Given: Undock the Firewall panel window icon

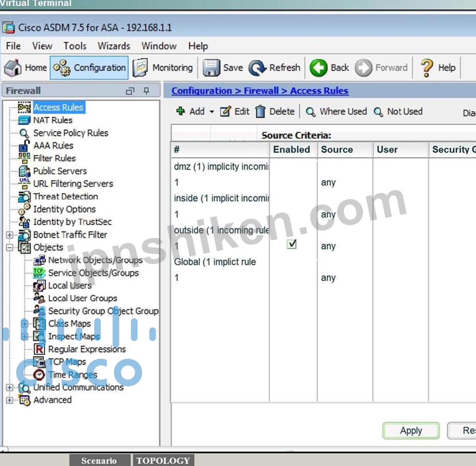Looking at the screenshot, I should [130, 91].
